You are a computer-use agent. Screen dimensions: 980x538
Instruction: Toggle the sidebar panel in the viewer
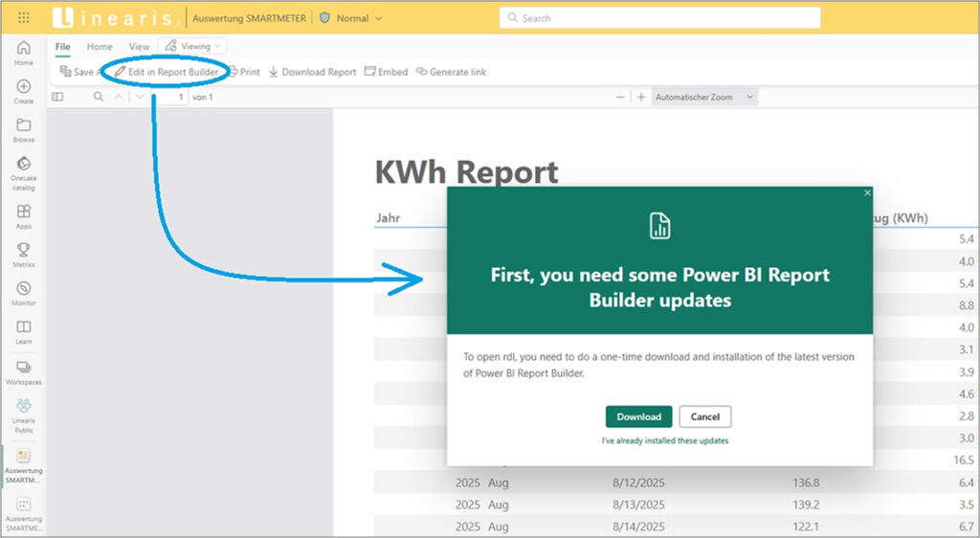tap(57, 97)
